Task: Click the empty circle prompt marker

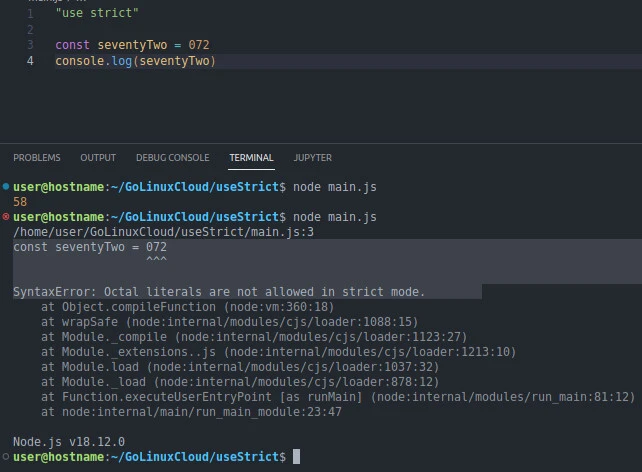Action: tap(6, 456)
